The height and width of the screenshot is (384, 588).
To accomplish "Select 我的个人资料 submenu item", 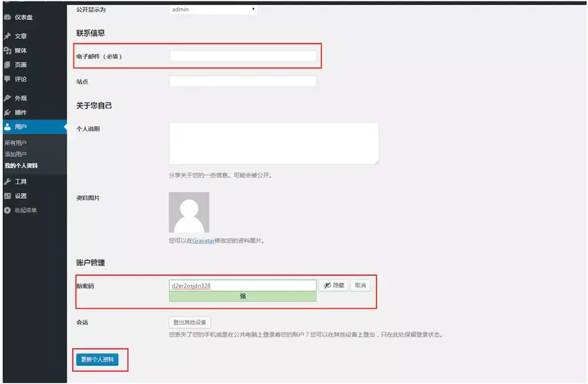I will (x=21, y=165).
